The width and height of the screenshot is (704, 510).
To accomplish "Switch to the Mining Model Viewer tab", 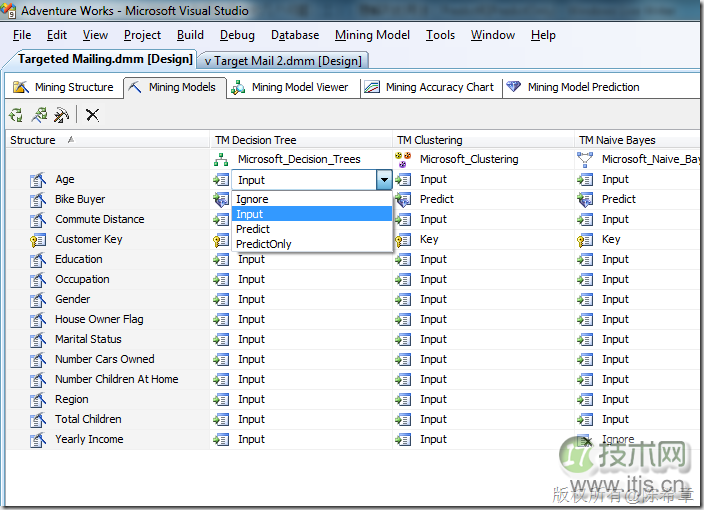I will [x=290, y=87].
